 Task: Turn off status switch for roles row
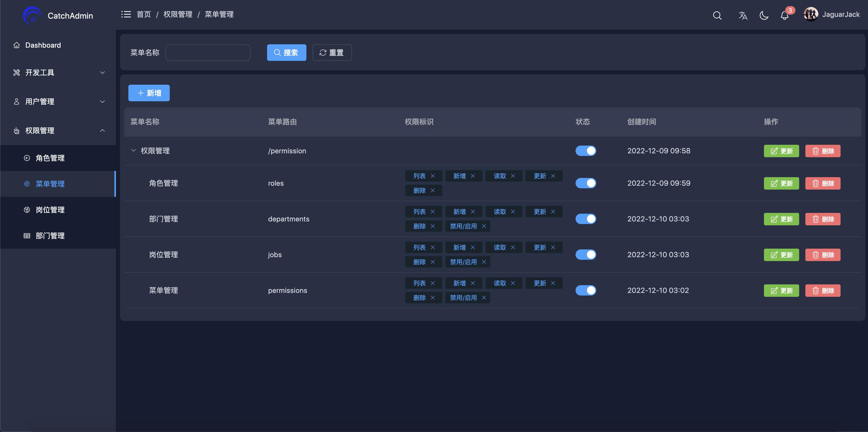click(x=586, y=183)
